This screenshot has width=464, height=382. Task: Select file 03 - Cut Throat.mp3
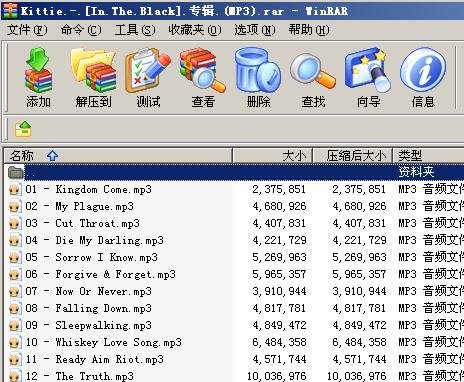pyautogui.click(x=82, y=223)
